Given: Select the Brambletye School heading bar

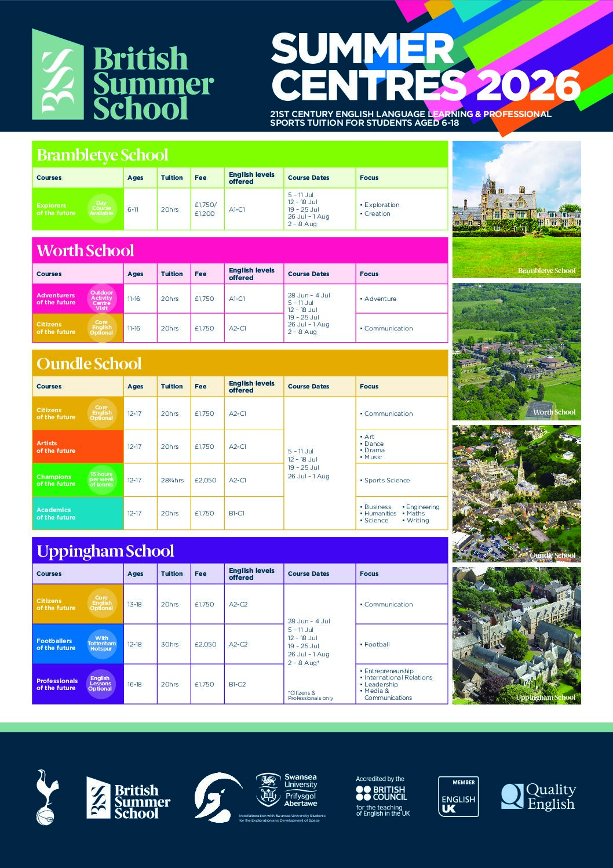Looking at the screenshot, I should [240, 155].
